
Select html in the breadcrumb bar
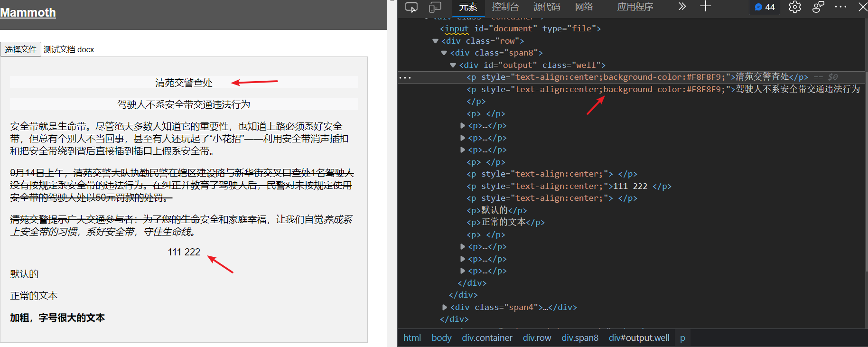[412, 338]
